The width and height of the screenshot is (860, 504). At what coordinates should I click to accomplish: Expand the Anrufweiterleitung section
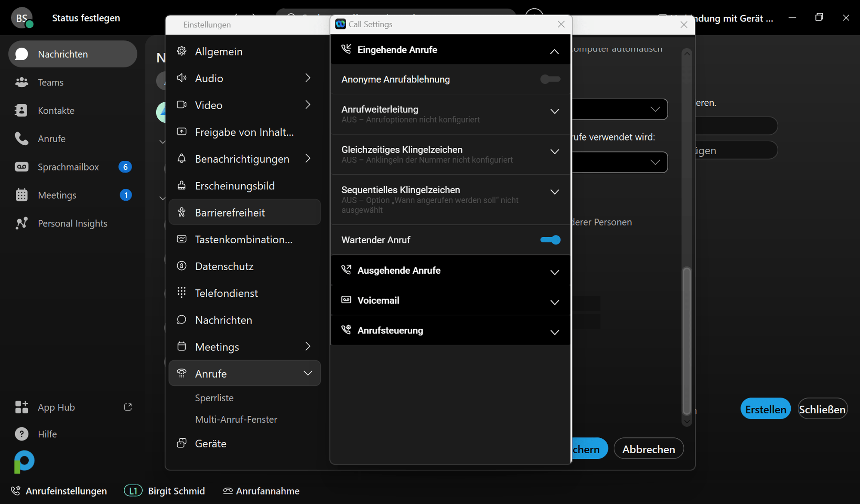click(x=554, y=111)
